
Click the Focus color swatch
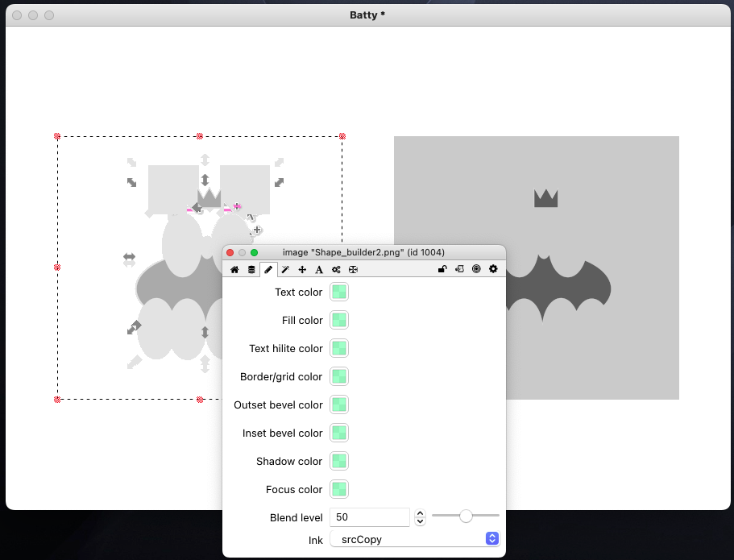pyautogui.click(x=339, y=490)
